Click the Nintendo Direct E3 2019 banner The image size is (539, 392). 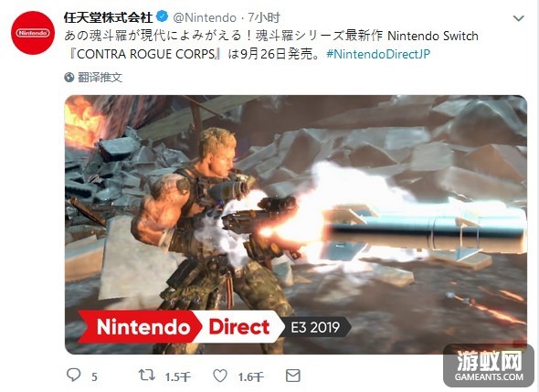[x=214, y=327]
